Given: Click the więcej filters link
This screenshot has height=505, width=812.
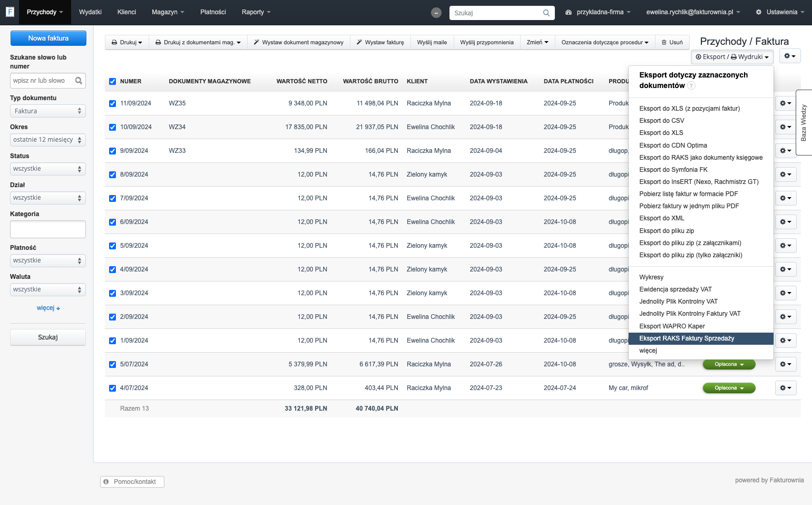Looking at the screenshot, I should point(48,308).
